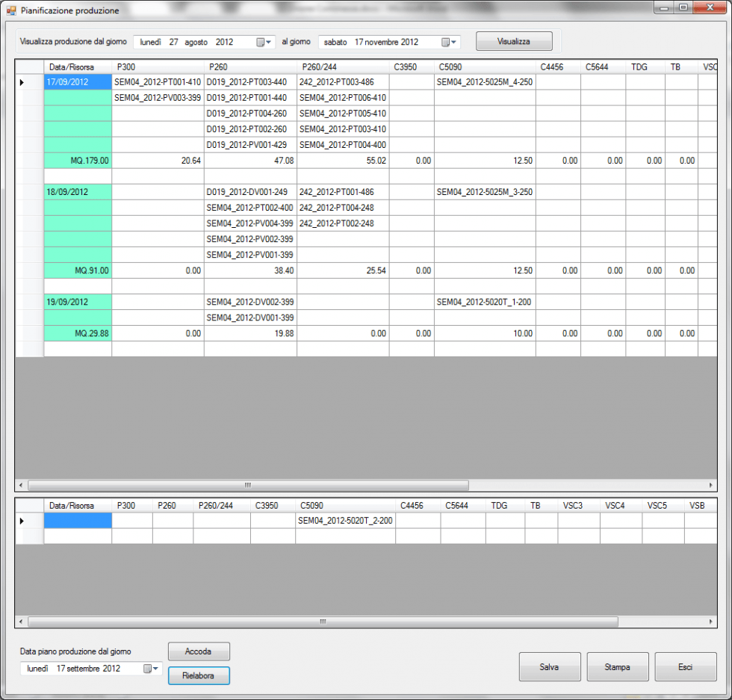Select cell SEM04_2012-5025M_4-250
The image size is (732, 700).
484,82
